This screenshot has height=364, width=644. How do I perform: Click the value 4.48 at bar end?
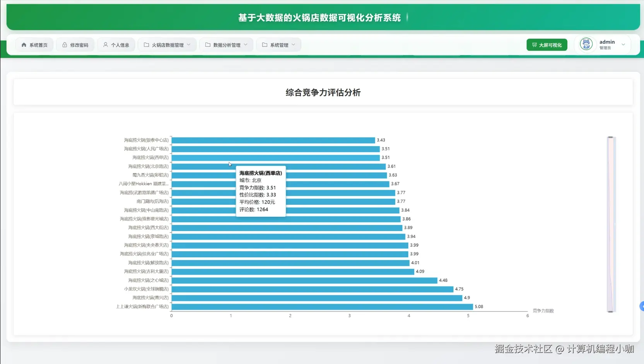(x=443, y=281)
